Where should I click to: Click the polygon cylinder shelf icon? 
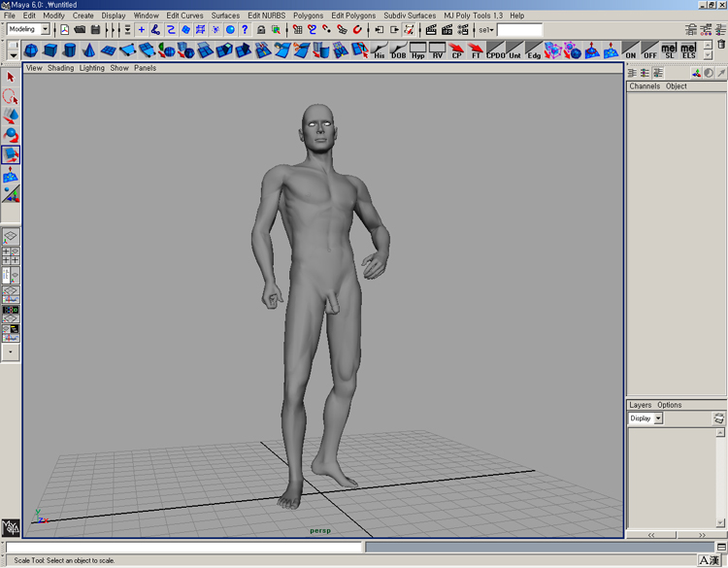[x=69, y=50]
